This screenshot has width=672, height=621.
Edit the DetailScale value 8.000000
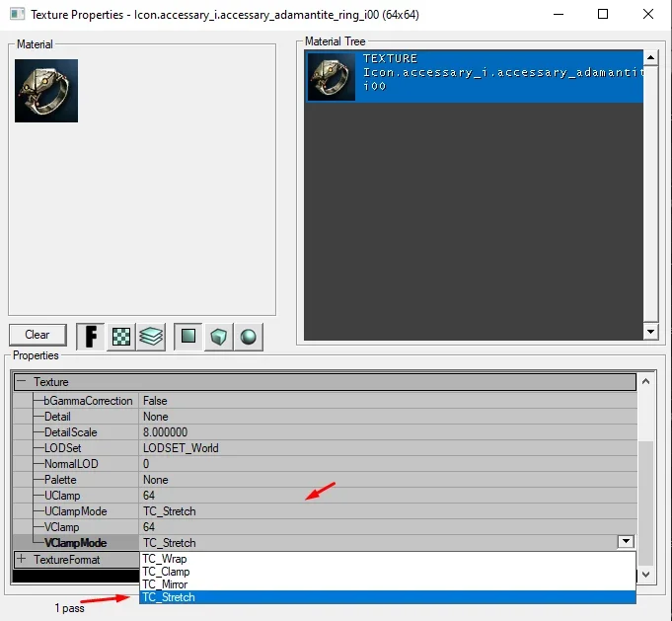(x=385, y=432)
